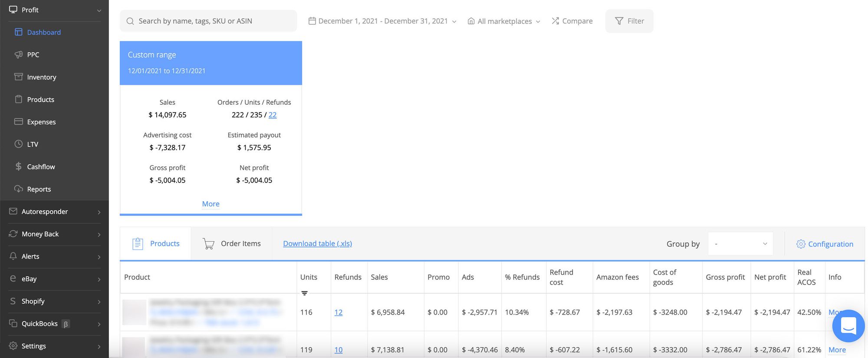
Task: Open the Group by dropdown
Action: click(740, 244)
